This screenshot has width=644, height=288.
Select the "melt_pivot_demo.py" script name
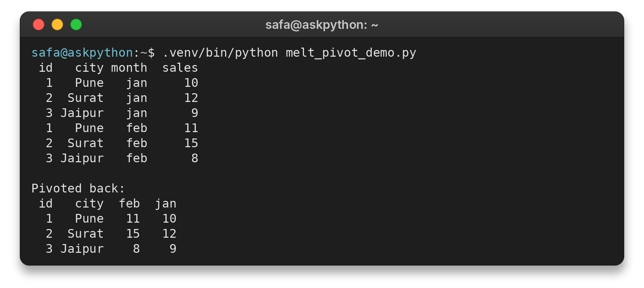[351, 53]
